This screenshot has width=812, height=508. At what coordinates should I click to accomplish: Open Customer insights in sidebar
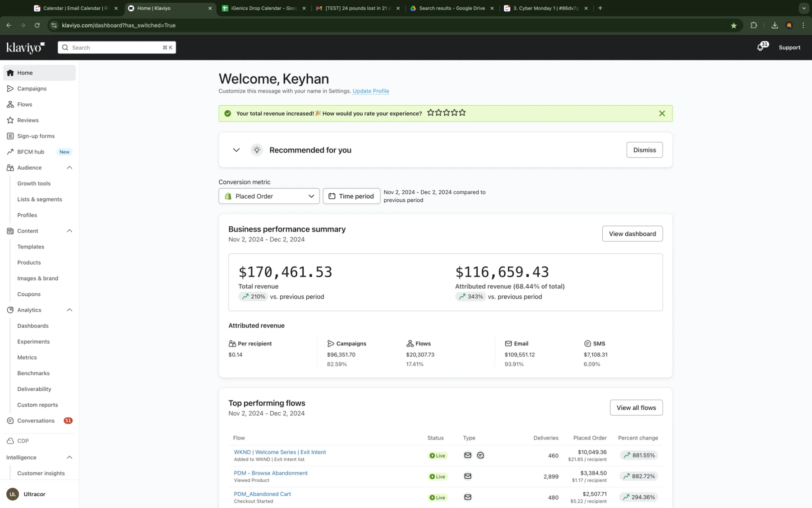[41, 473]
